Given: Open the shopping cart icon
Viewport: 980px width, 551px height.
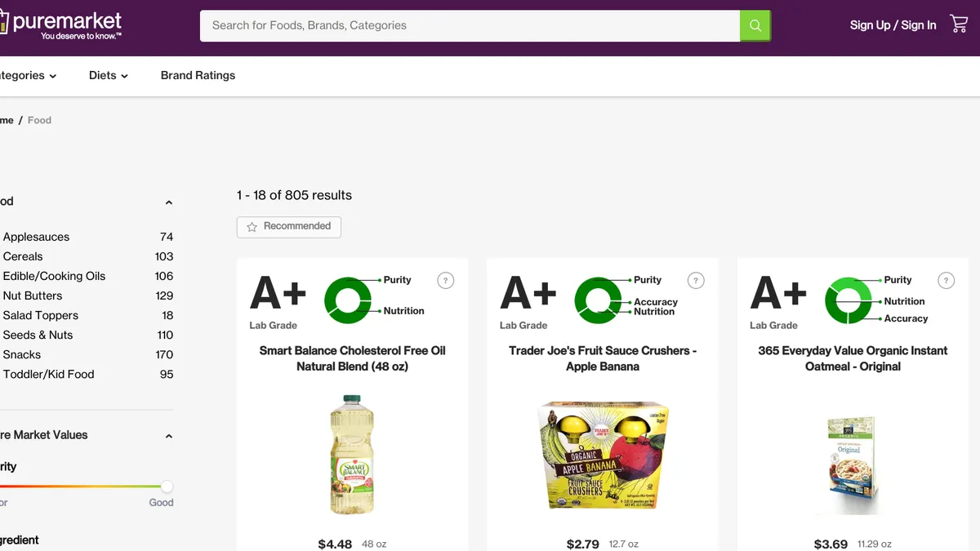Looking at the screenshot, I should pyautogui.click(x=959, y=24).
